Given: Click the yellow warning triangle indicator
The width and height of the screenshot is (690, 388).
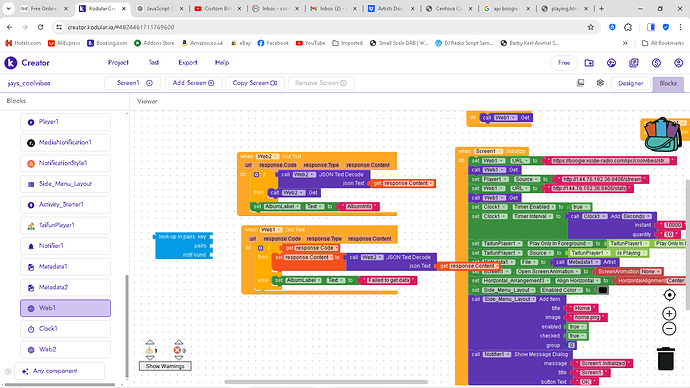Looking at the screenshot, I should coord(150,350).
